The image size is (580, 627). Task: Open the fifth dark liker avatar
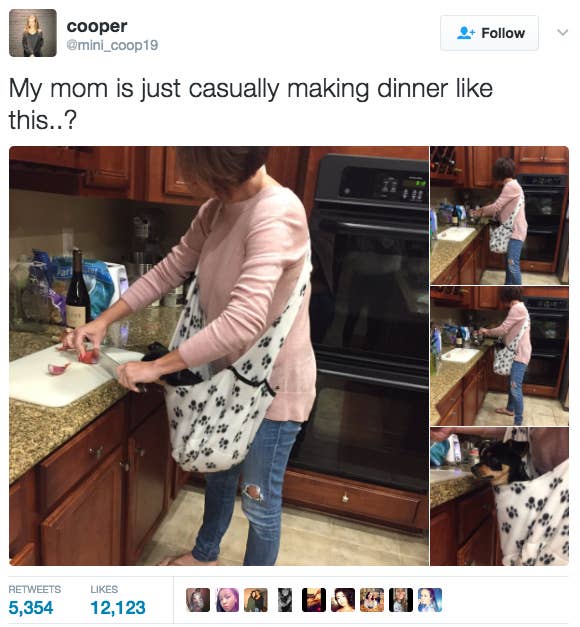pos(314,600)
